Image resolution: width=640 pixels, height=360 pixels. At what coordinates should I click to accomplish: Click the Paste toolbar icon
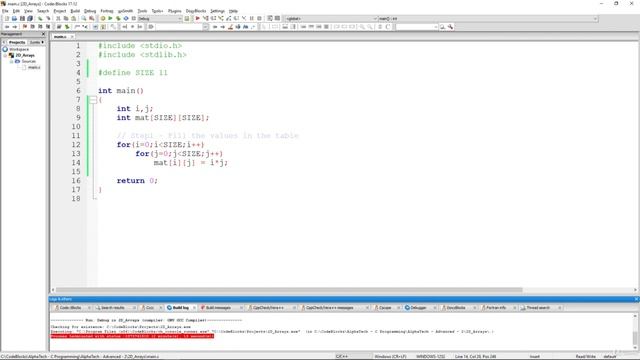pos(73,18)
